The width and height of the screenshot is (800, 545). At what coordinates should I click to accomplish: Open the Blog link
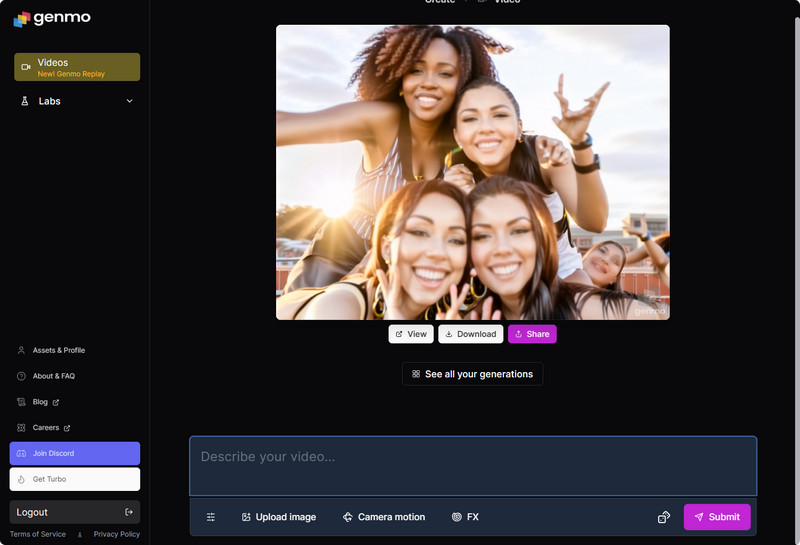click(40, 402)
